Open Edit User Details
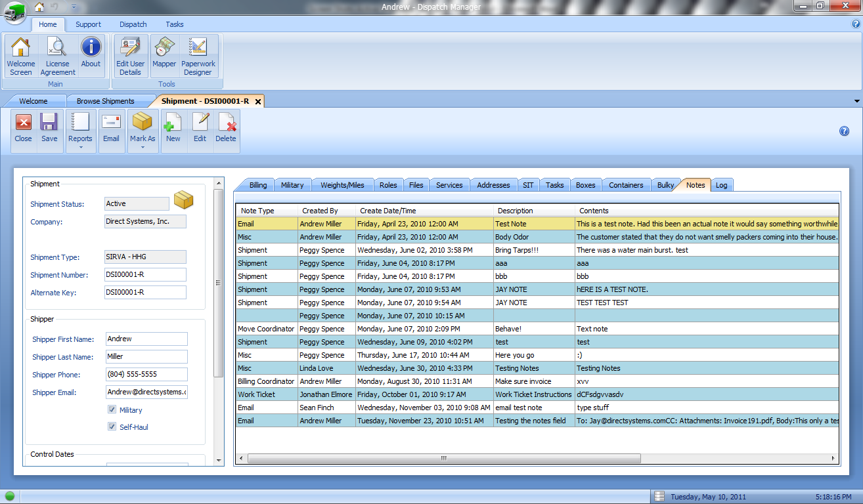Viewport: 863px width, 504px height. [x=130, y=56]
